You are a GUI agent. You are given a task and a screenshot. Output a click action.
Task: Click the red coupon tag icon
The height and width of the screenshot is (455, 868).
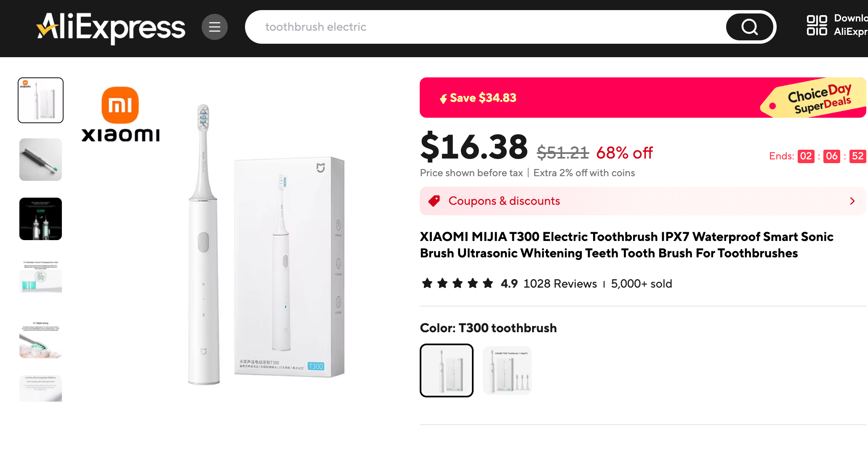point(434,201)
